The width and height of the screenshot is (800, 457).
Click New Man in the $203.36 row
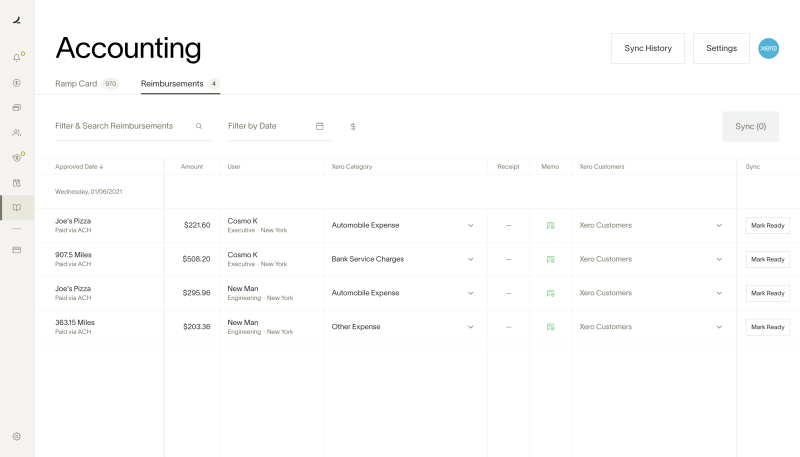click(x=243, y=322)
